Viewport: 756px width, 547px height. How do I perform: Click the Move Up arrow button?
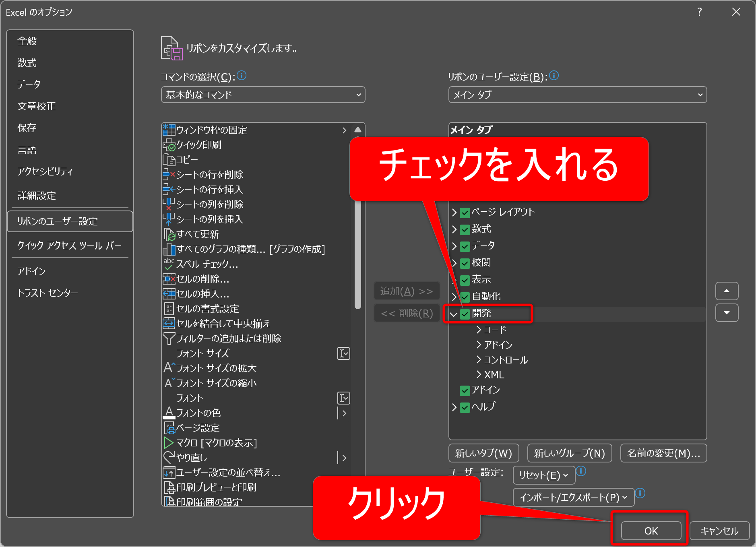[x=727, y=291]
